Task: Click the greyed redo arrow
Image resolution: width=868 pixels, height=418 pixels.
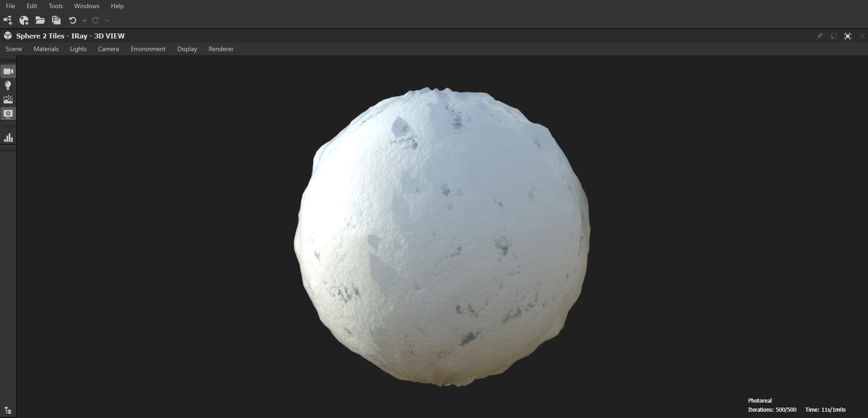Action: point(95,20)
